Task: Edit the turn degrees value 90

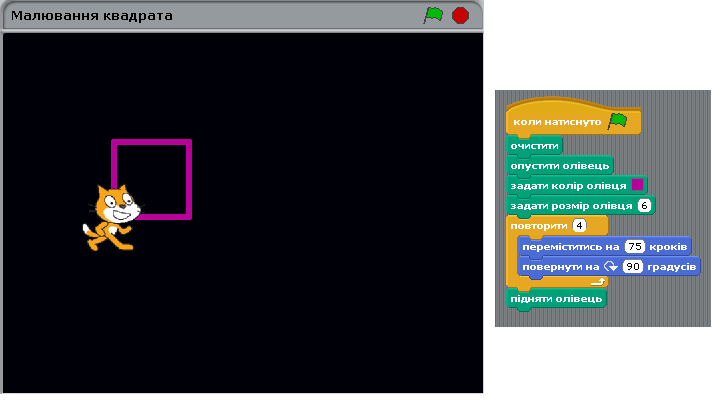Action: [x=633, y=267]
